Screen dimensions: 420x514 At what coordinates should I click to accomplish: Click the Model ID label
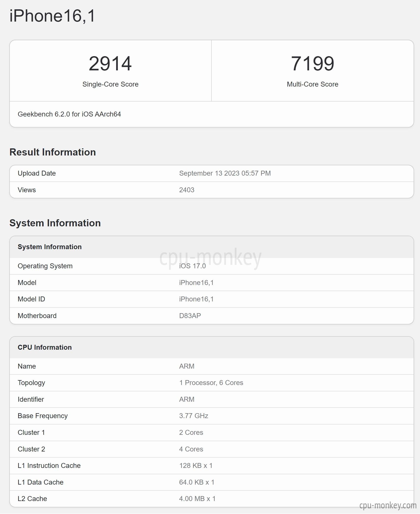(31, 299)
